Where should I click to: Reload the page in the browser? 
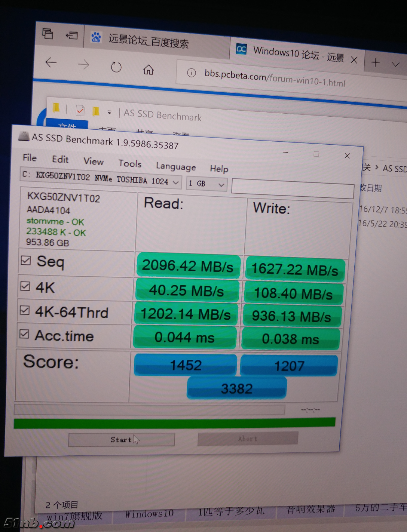tap(116, 67)
